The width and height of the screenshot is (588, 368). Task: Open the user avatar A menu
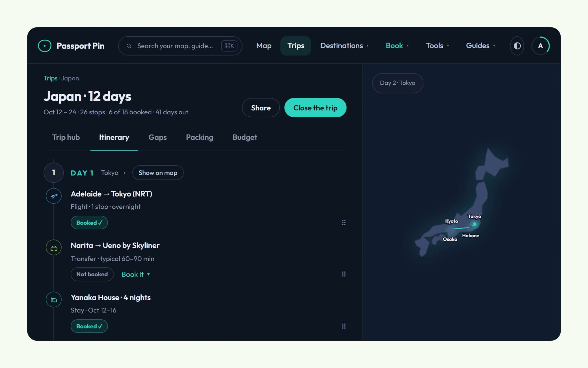(541, 46)
